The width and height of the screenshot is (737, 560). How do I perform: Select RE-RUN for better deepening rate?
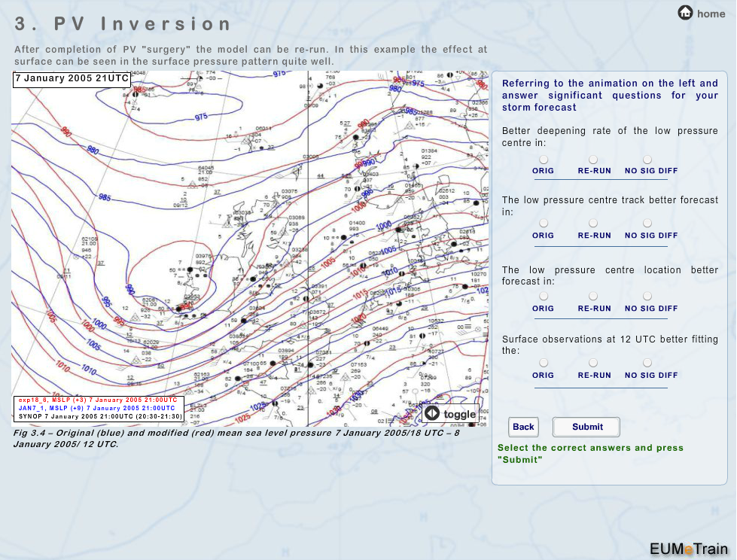(593, 160)
